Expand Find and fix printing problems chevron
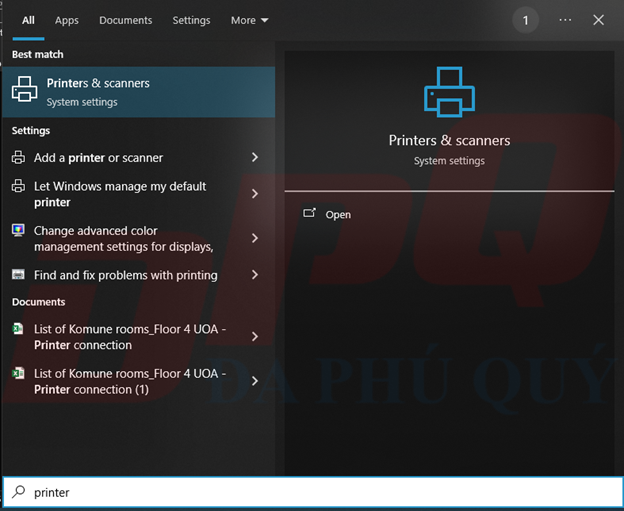This screenshot has height=511, width=624. [x=255, y=275]
